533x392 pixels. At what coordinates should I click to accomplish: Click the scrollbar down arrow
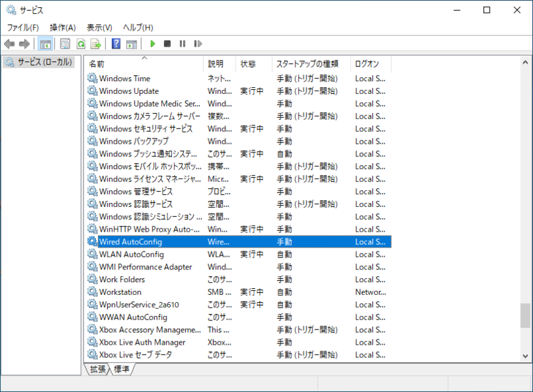pos(525,356)
